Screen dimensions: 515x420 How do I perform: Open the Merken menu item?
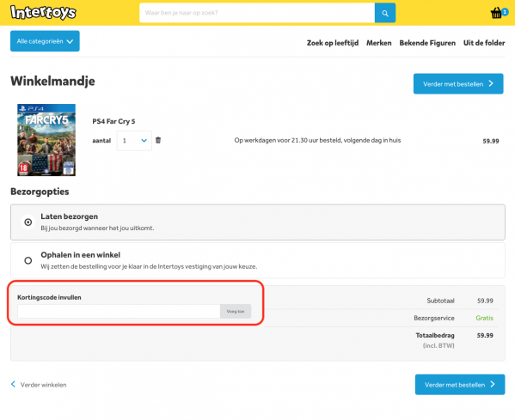(x=378, y=43)
